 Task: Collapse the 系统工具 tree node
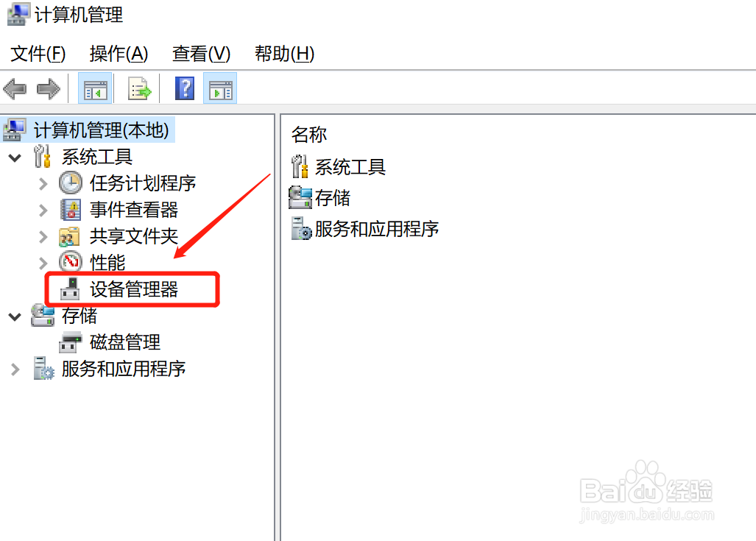tap(15, 158)
